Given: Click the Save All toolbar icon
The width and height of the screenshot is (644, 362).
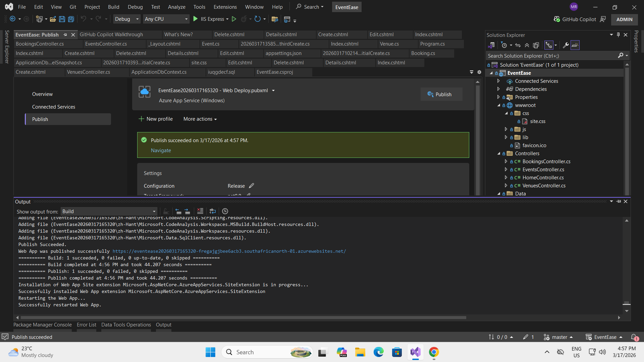Looking at the screenshot, I should pos(71,19).
